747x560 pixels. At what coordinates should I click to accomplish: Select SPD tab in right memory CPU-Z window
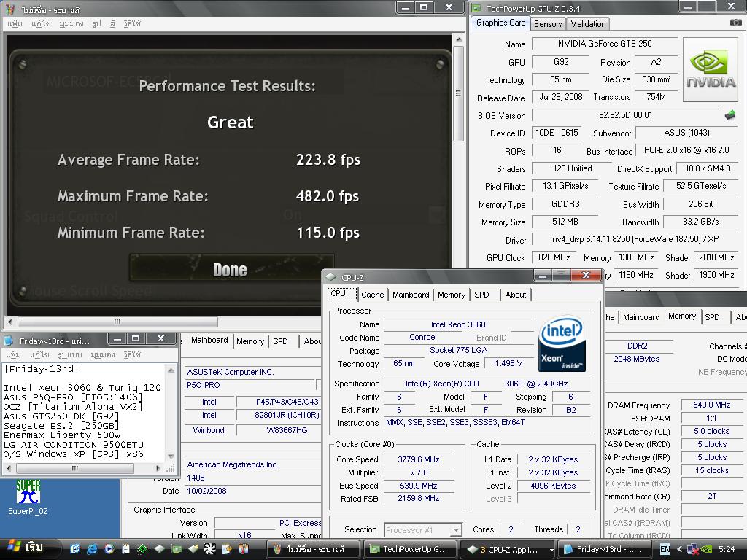712,317
